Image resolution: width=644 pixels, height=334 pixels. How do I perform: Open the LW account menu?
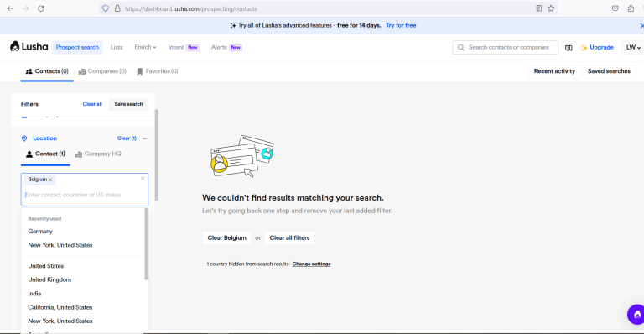coord(632,48)
